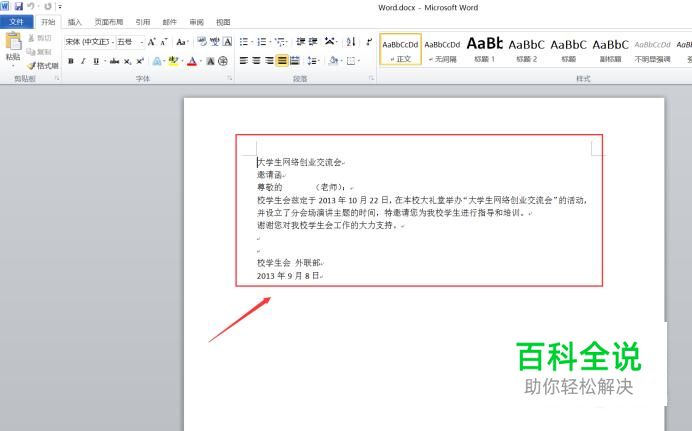
Task: Switch to the 视图 (View) tab
Action: point(223,22)
